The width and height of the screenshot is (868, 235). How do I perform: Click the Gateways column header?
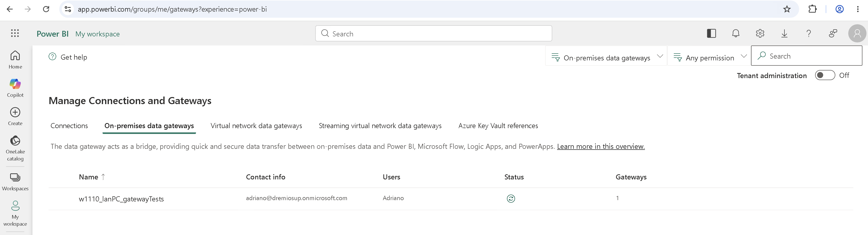tap(631, 177)
